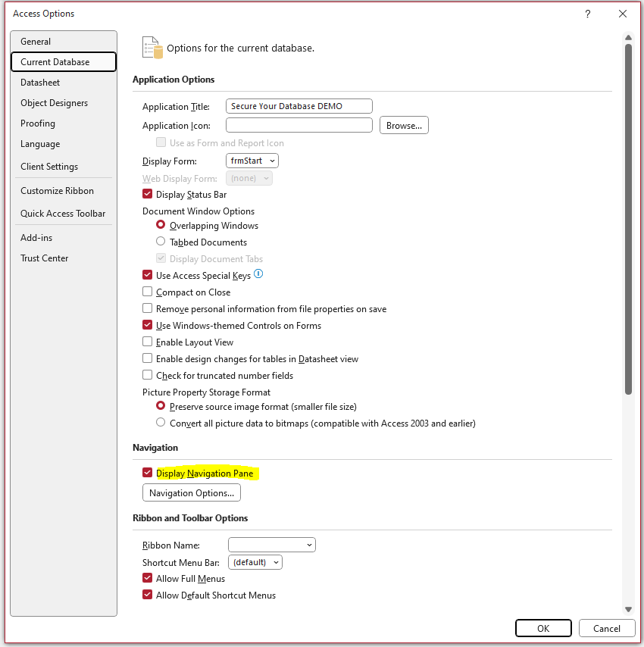Viewport: 644px width, 647px height.
Task: Switch to the Trust Center category
Action: (x=45, y=258)
